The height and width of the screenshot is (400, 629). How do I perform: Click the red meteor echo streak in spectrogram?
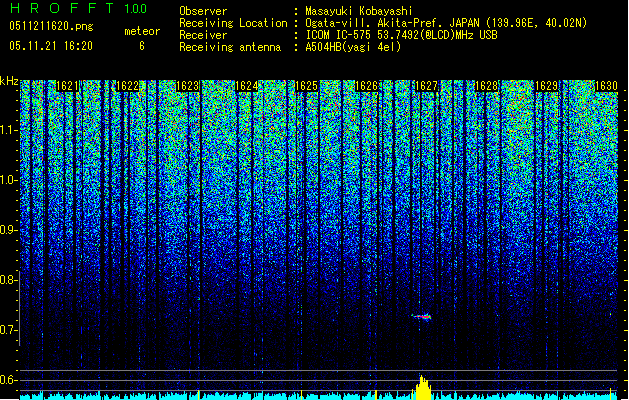click(421, 317)
